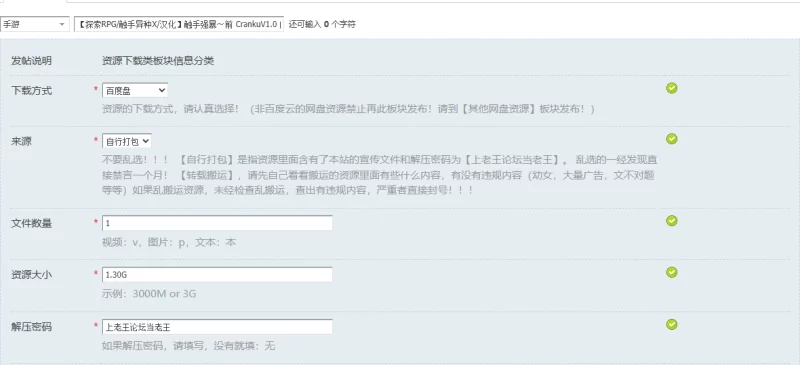Click the 下载方式 label
The height and width of the screenshot is (365, 800).
pyautogui.click(x=32, y=91)
